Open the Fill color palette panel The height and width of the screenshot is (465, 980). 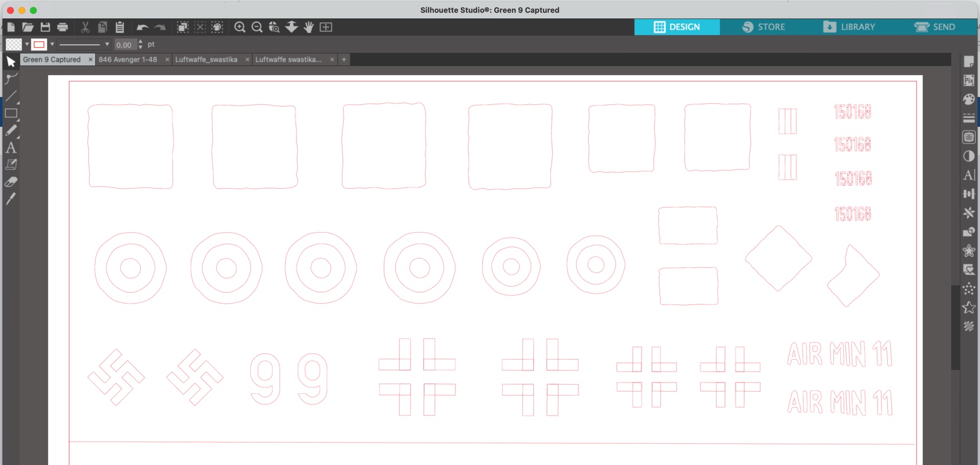click(969, 99)
